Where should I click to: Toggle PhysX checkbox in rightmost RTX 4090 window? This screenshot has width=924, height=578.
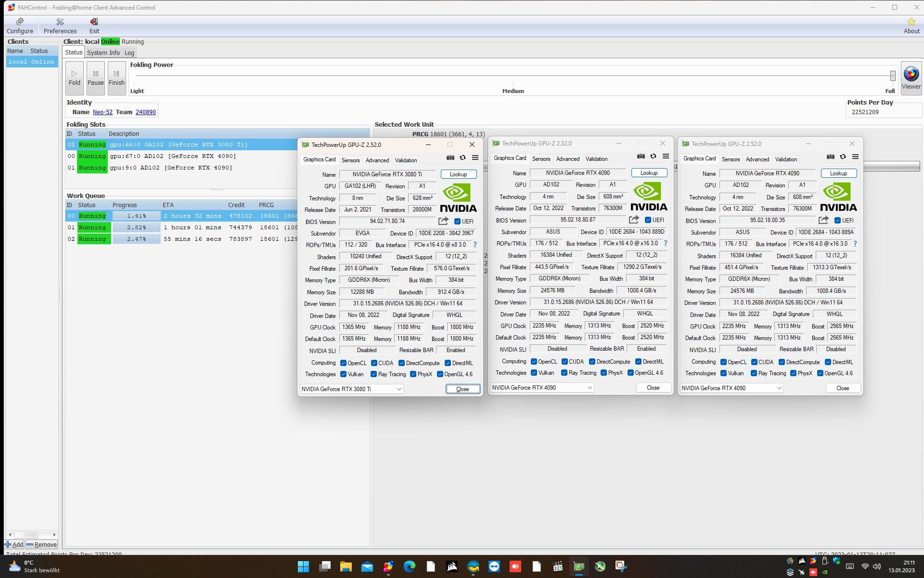click(x=793, y=373)
